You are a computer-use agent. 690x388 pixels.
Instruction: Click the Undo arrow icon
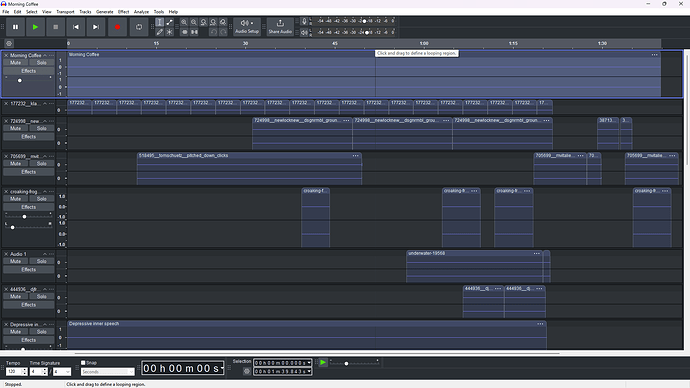213,32
